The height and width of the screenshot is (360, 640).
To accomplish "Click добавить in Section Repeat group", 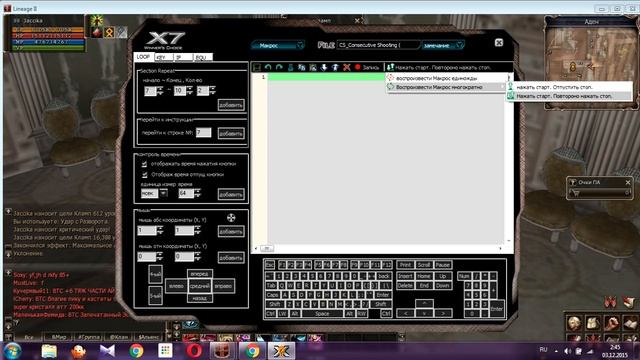I will tap(231, 105).
